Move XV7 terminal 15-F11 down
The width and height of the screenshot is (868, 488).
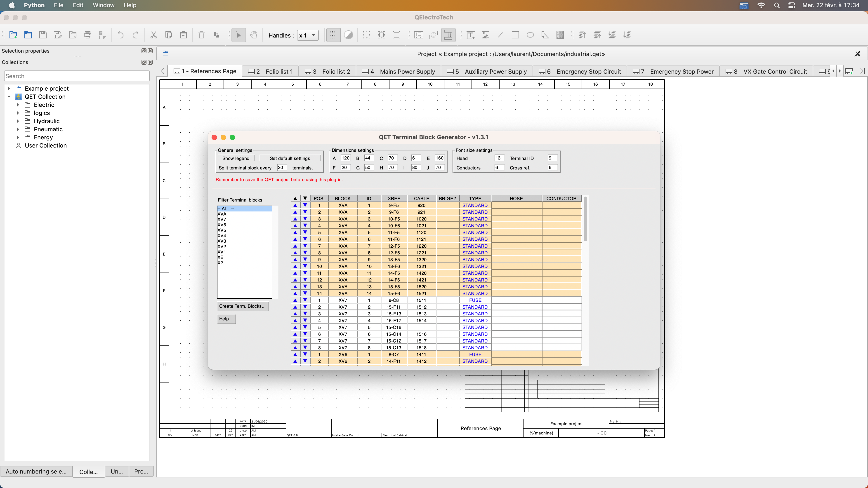point(305,307)
